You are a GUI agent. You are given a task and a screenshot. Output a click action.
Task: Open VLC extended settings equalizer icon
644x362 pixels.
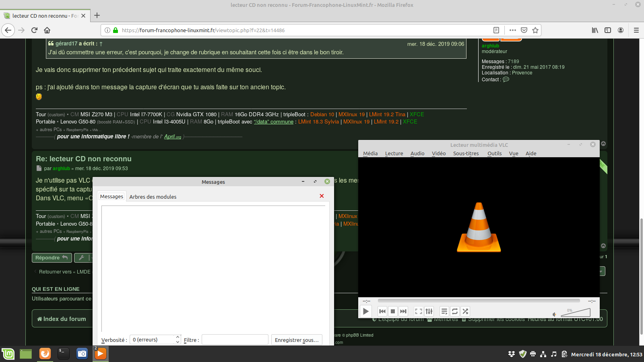pos(429,311)
